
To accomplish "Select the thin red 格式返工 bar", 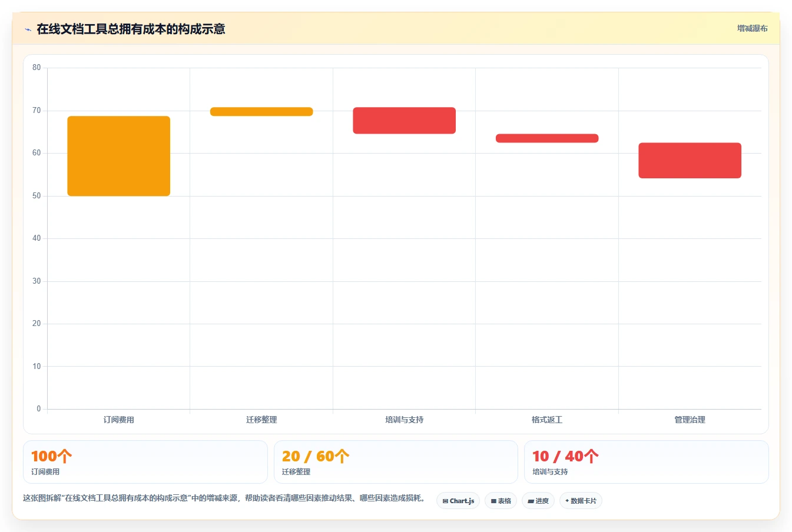I will point(547,138).
